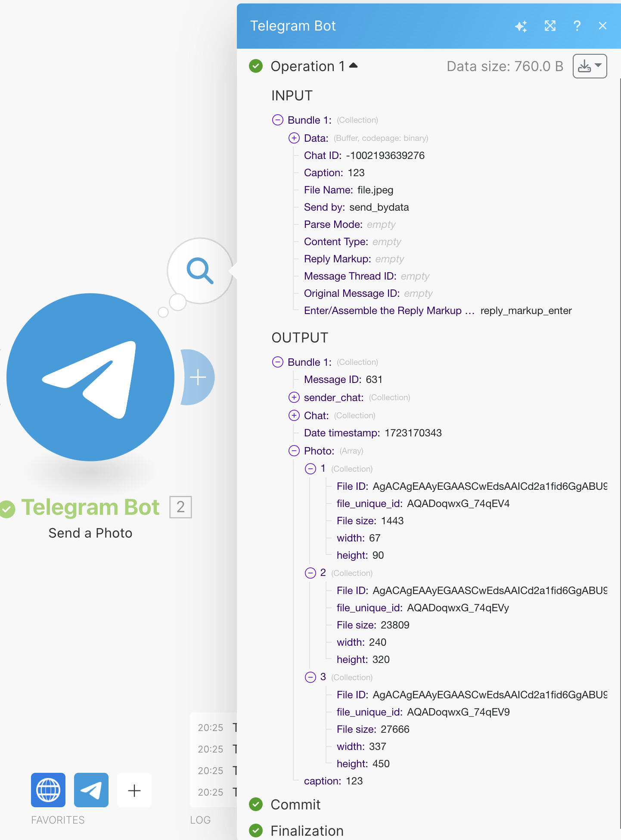Screen dimensions: 621x840
Task: Collapse photo collection 2
Action: point(310,573)
